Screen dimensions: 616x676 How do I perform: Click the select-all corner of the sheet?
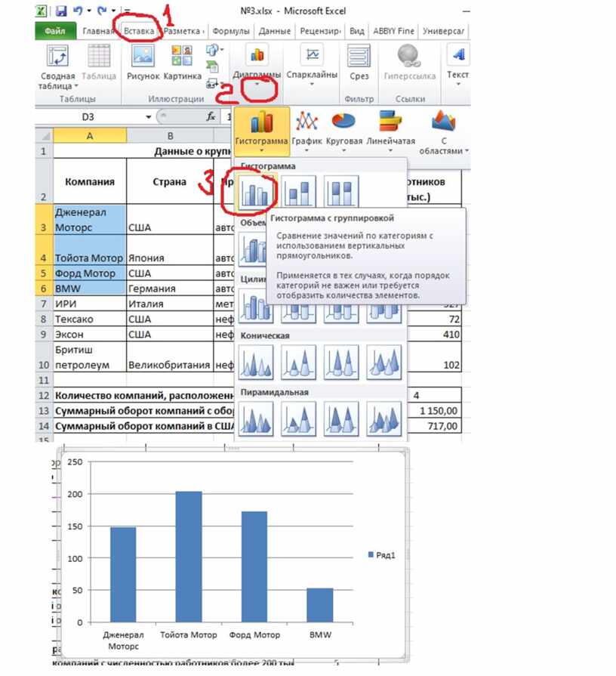pyautogui.click(x=44, y=136)
